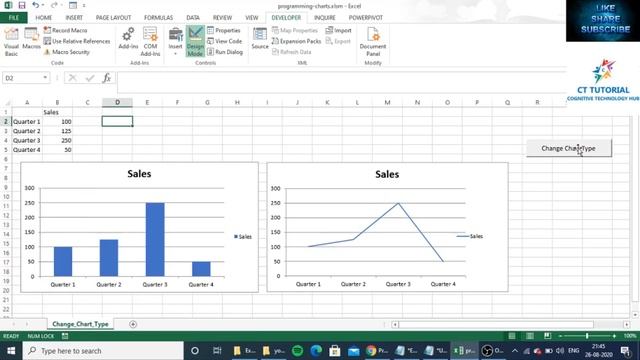
Task: Click Expansion Packs
Action: tap(296, 41)
